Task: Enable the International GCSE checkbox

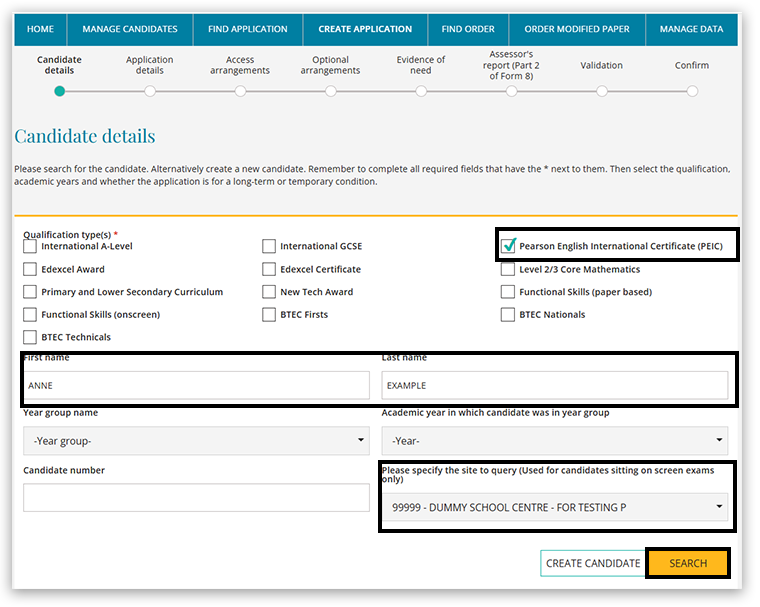Action: point(269,246)
